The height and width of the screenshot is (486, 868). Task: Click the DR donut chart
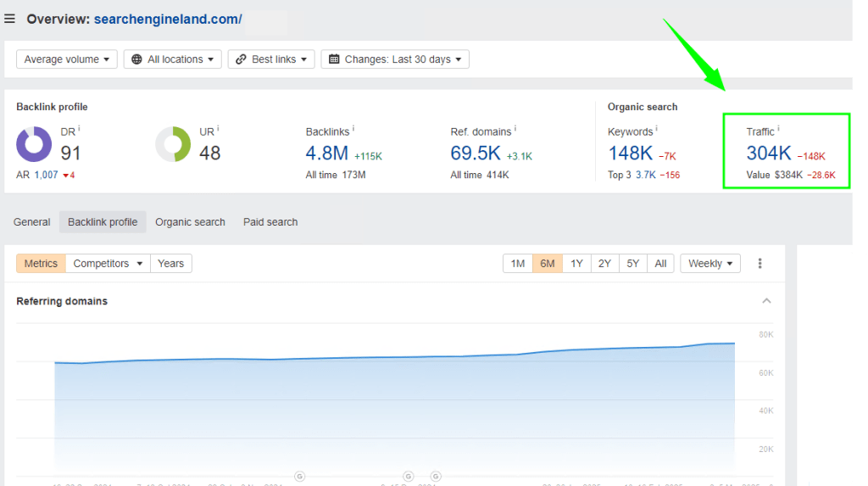(34, 144)
